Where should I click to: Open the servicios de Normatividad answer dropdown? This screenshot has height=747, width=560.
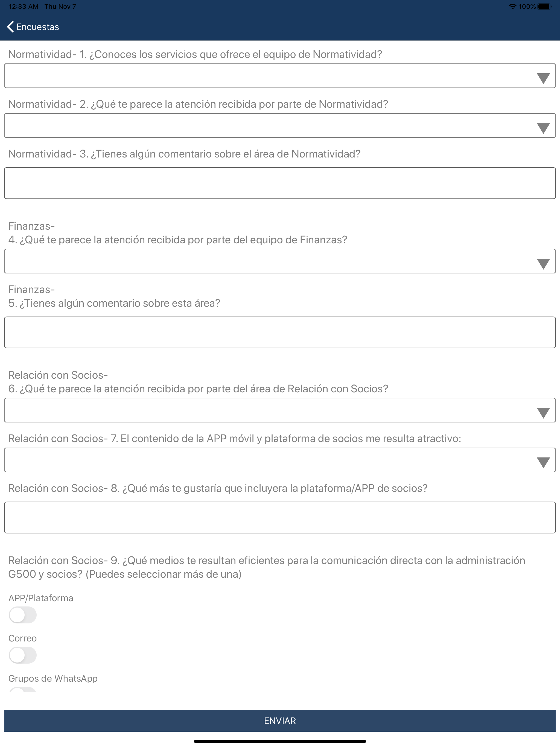pyautogui.click(x=280, y=76)
